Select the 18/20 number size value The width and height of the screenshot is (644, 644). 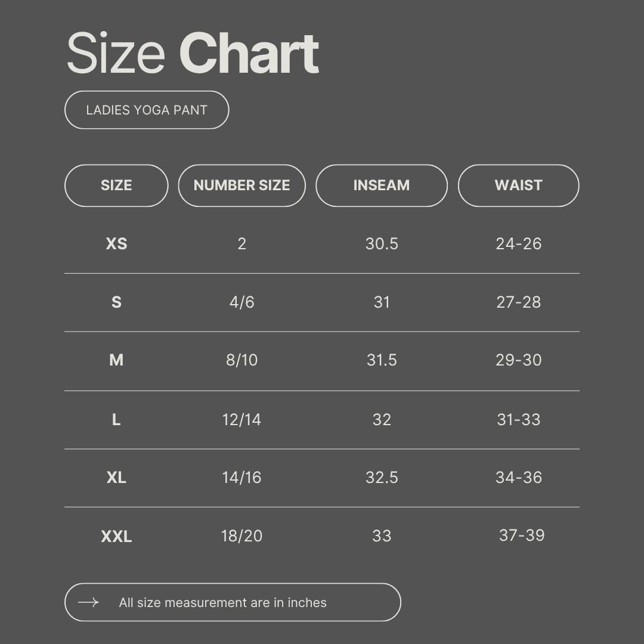coord(241,535)
